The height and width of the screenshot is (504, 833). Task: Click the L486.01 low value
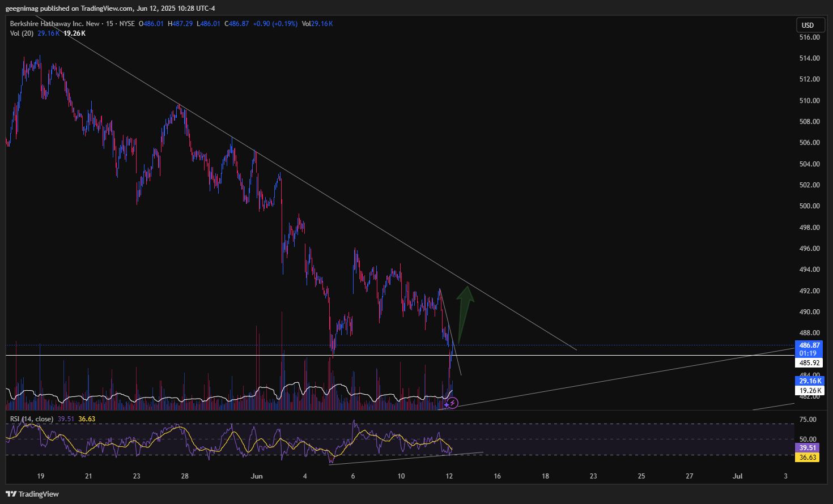[x=209, y=24]
